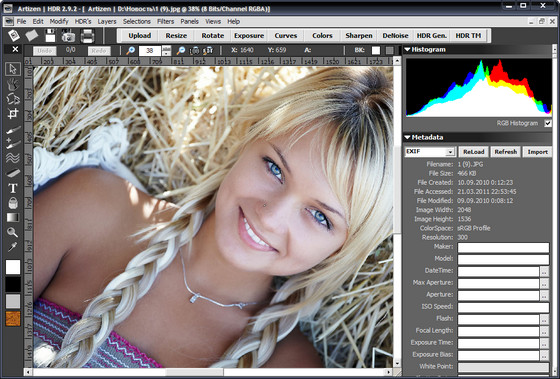Click the Save floppy disk icon
The image size is (560, 379).
click(x=50, y=36)
